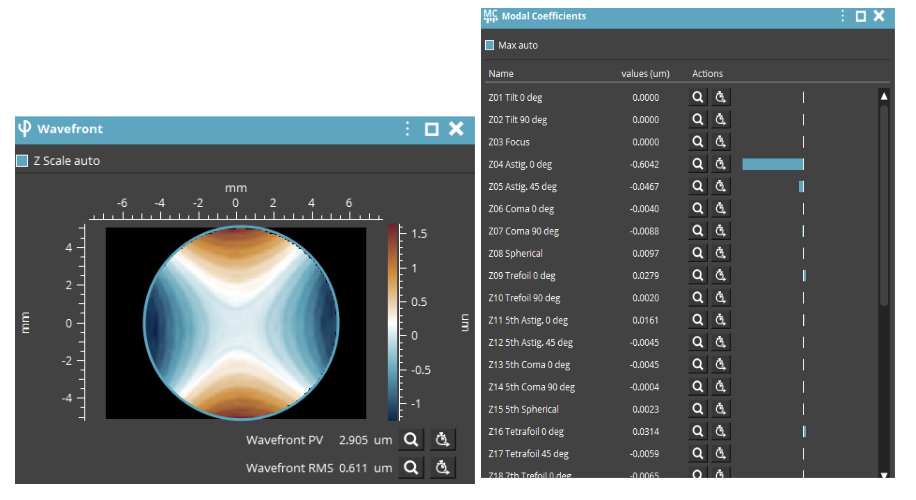This screenshot has height=500, width=916.
Task: Open Modal Coefficients three-dot options menu
Action: point(842,16)
